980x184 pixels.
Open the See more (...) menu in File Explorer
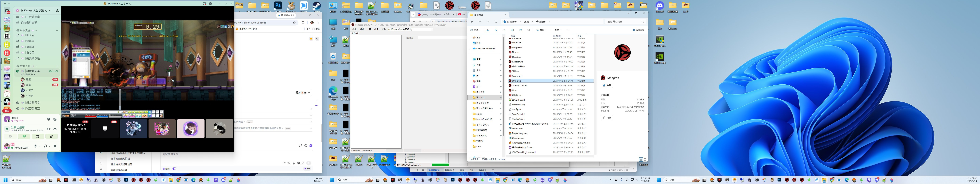[x=568, y=30]
